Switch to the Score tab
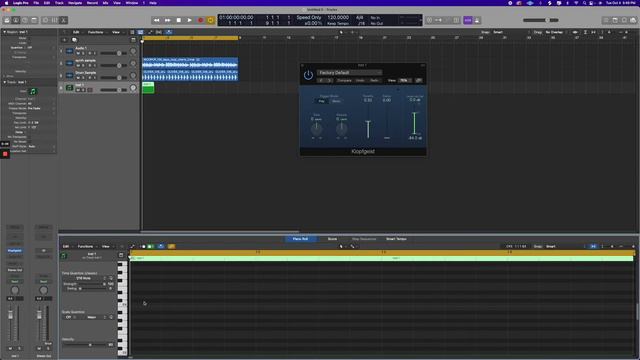This screenshot has height=360, width=640. pos(332,239)
